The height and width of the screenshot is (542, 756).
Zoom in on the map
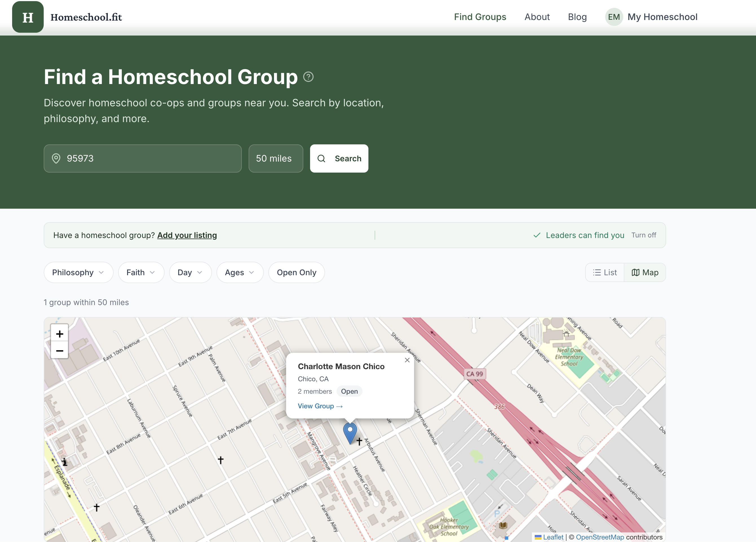pos(60,334)
